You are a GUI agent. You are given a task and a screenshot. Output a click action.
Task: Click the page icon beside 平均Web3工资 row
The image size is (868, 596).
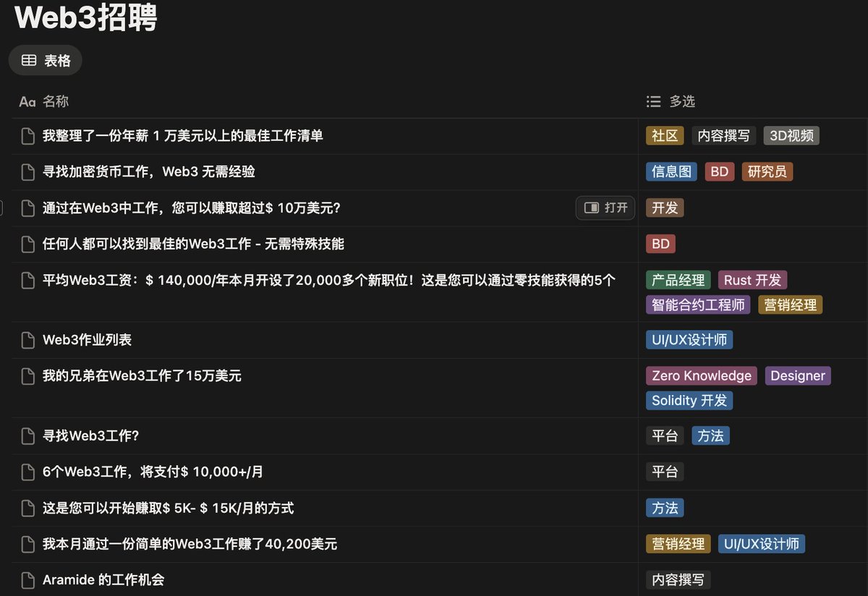27,280
